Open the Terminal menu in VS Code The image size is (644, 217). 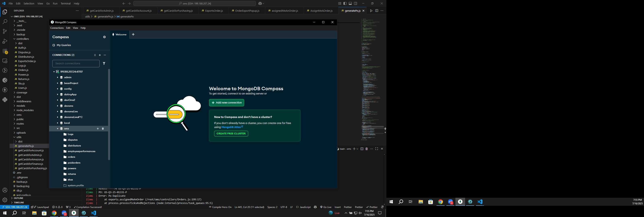click(65, 3)
